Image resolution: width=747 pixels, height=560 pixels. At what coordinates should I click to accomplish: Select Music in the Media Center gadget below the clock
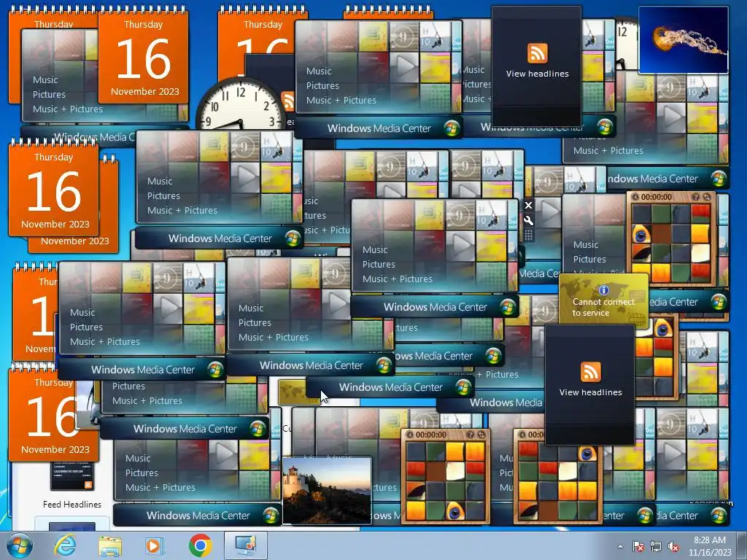pyautogui.click(x=160, y=181)
